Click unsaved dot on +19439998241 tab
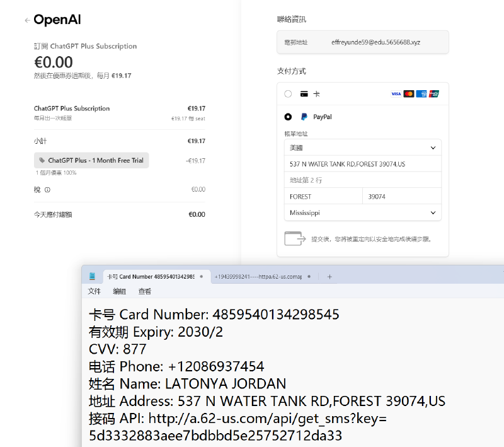The height and width of the screenshot is (447, 504). tap(309, 277)
